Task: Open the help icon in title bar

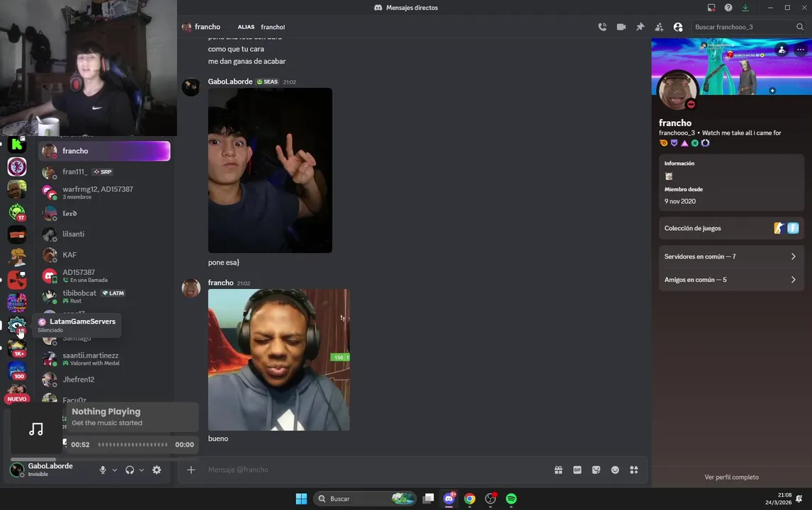Action: point(728,7)
